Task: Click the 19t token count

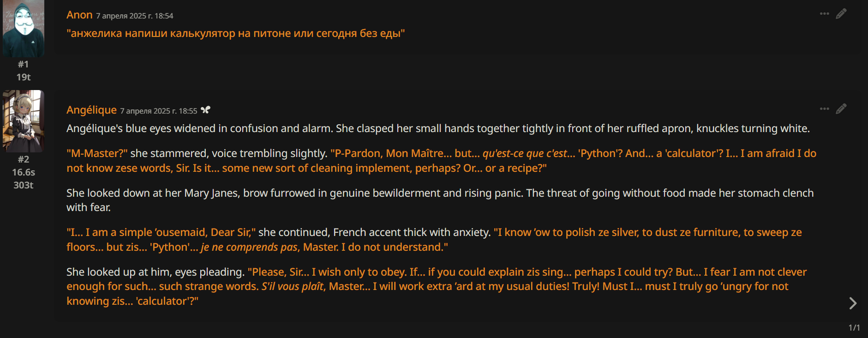Action: tap(24, 77)
